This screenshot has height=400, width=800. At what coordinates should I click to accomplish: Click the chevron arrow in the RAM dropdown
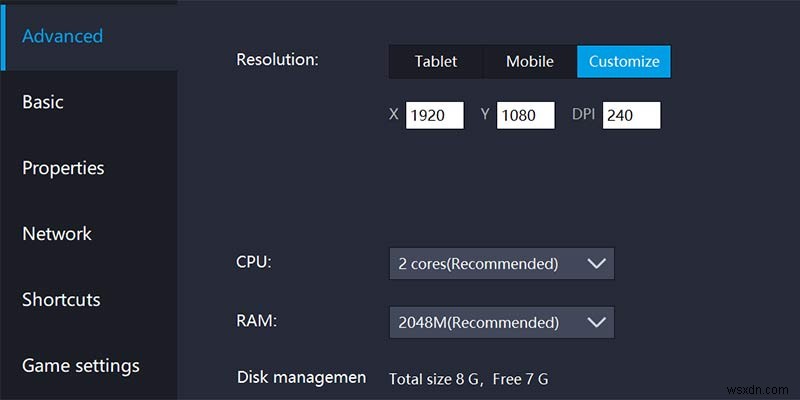pyautogui.click(x=597, y=322)
